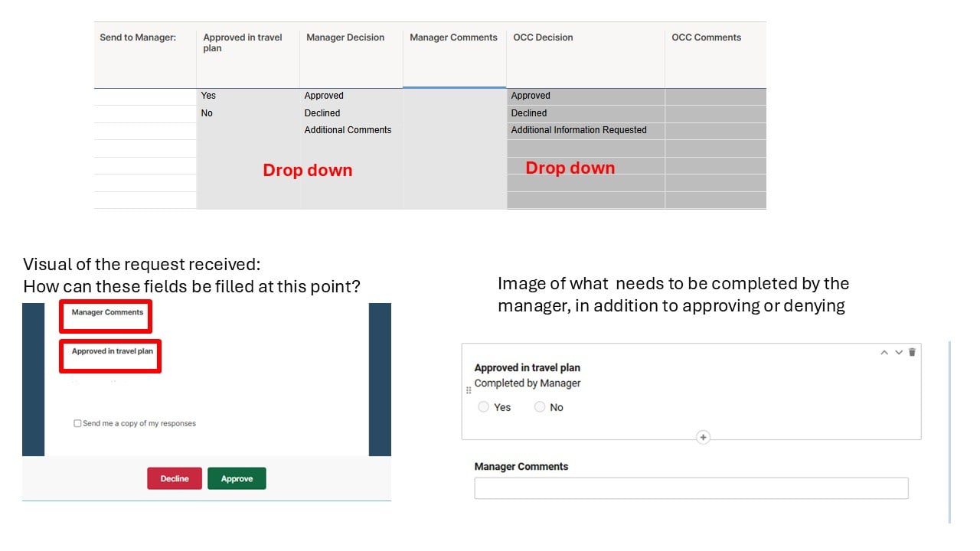Move question down with the down chevron
980x551 pixels.
click(899, 353)
